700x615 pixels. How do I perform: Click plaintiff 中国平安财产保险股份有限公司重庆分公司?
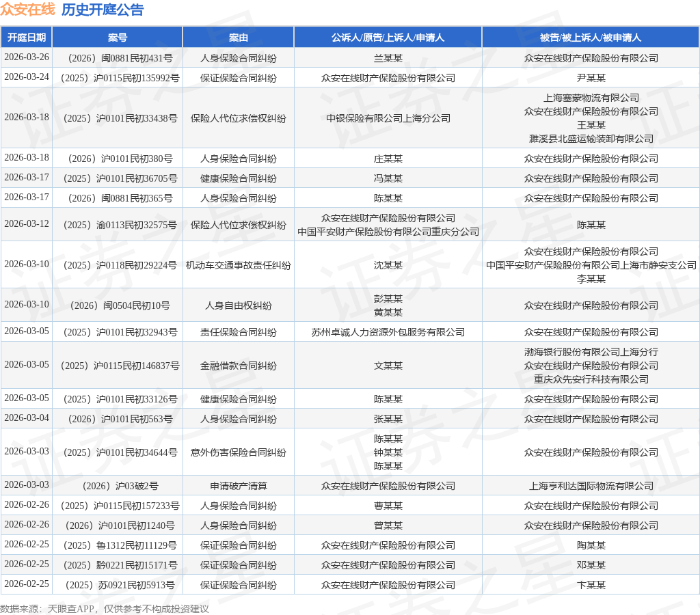(388, 232)
